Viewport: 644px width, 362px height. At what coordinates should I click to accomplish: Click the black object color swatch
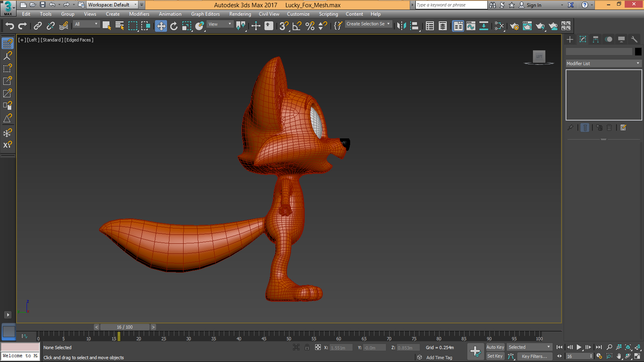638,51
